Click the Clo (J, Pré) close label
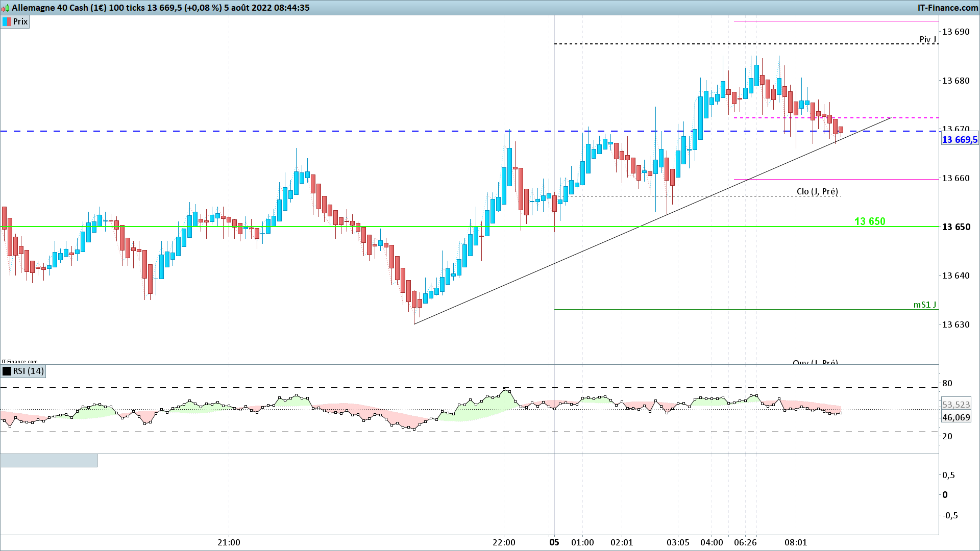 pos(817,191)
